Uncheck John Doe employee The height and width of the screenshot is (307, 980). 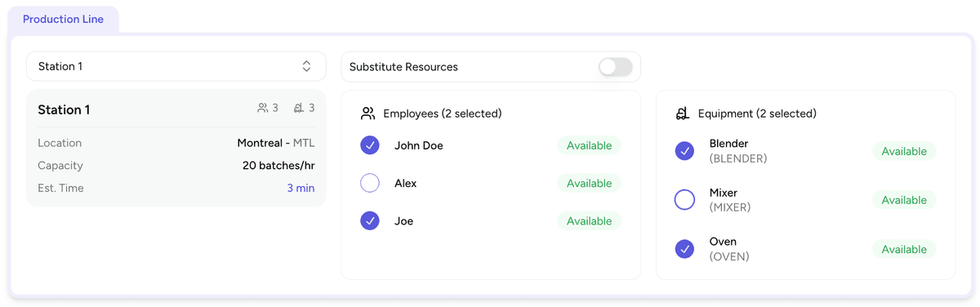pyautogui.click(x=370, y=145)
